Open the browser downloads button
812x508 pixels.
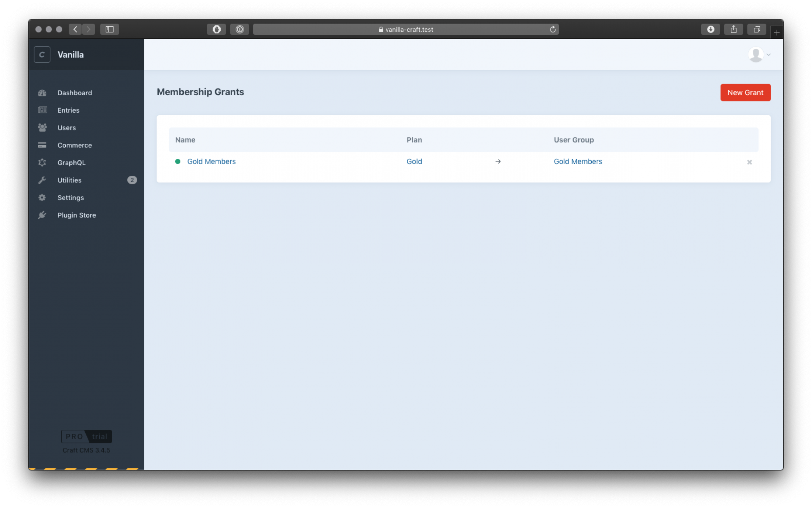[x=710, y=30]
